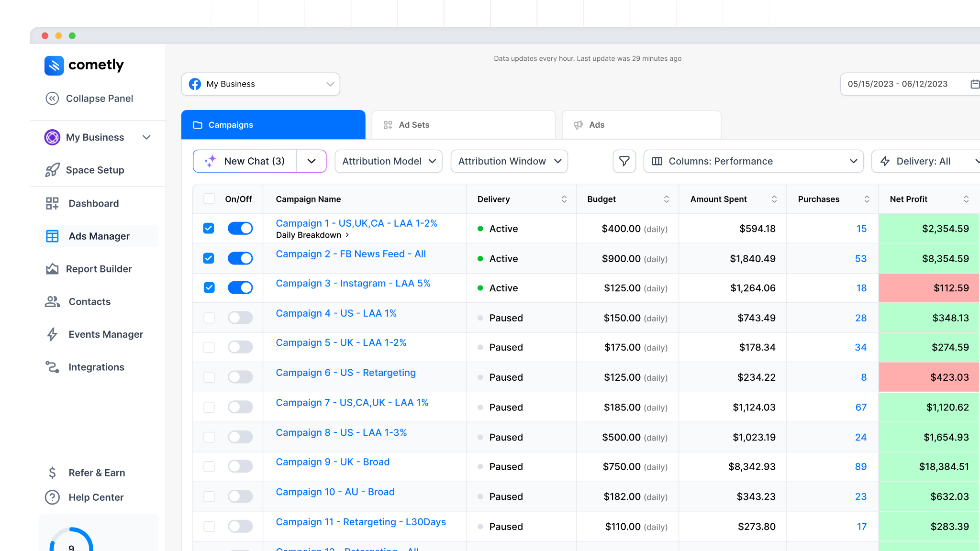Check the Campaign 5 UK row checkbox
Image resolution: width=980 pixels, height=551 pixels.
click(209, 347)
